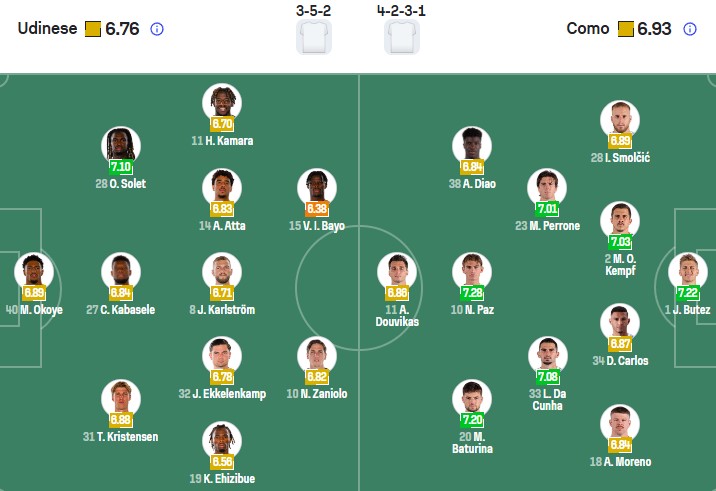The height and width of the screenshot is (491, 716).
Task: Open the Como team name link
Action: click(587, 29)
